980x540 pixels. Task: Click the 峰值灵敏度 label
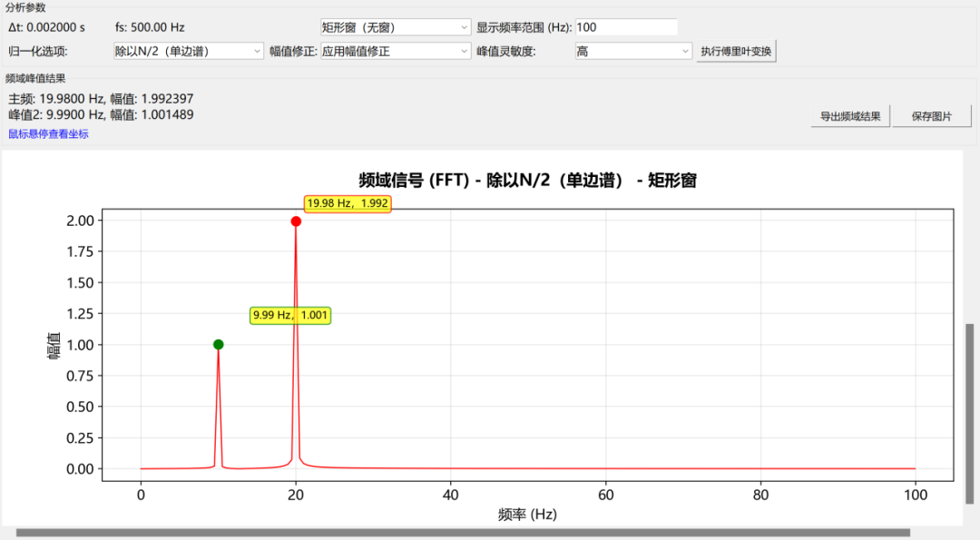point(505,51)
